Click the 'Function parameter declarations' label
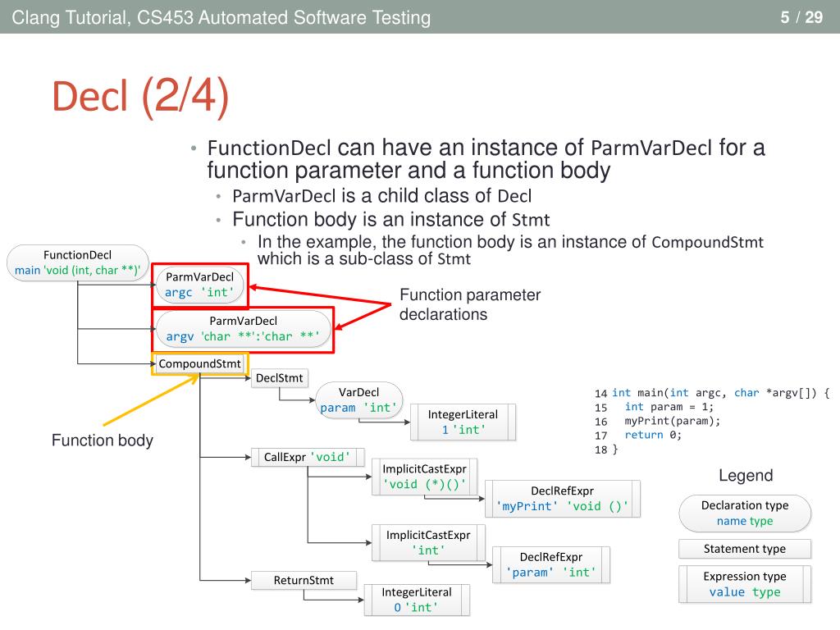840x630 pixels. 470,304
